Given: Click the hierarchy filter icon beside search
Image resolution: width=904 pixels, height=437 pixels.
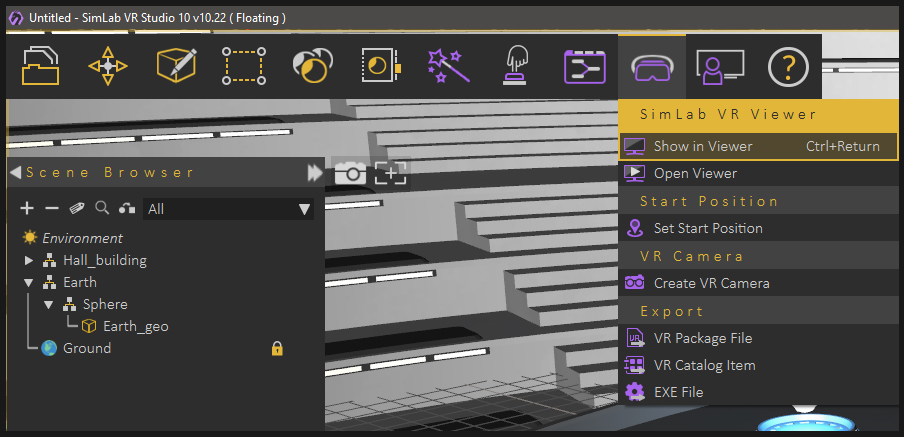Looking at the screenshot, I should click(127, 208).
